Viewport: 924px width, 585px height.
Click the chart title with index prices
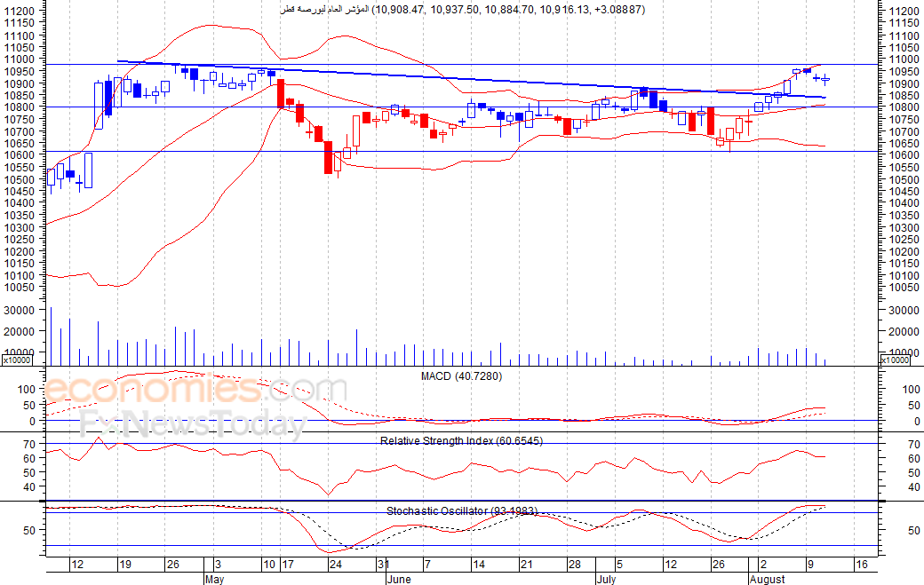point(463,10)
